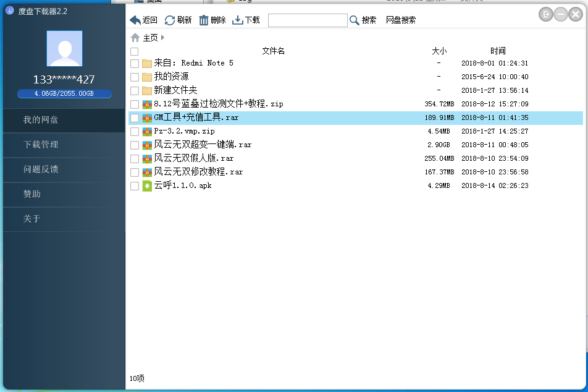
Task: Sort by the 大小 column header
Action: (439, 51)
